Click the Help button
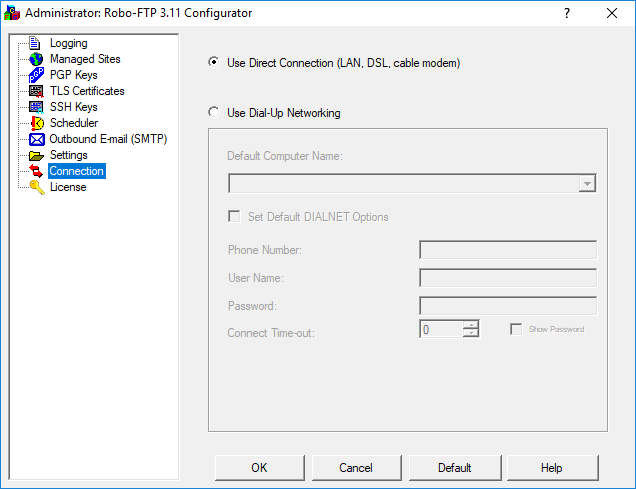 [552, 468]
